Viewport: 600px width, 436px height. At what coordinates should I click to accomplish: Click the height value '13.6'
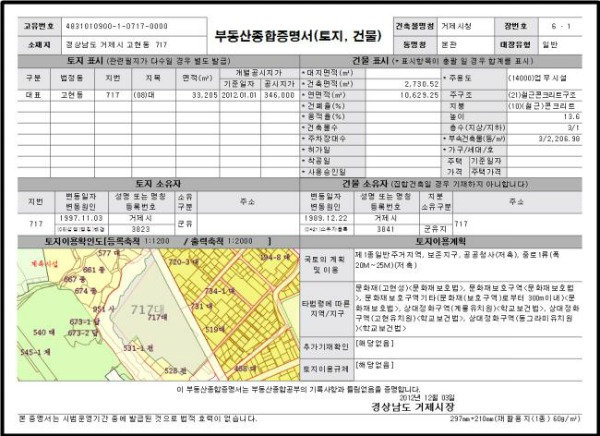point(572,116)
